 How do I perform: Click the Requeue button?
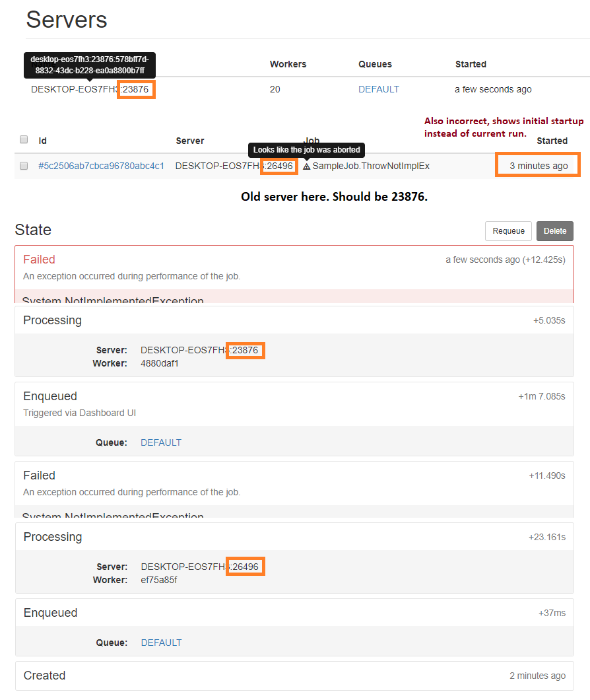coord(508,230)
